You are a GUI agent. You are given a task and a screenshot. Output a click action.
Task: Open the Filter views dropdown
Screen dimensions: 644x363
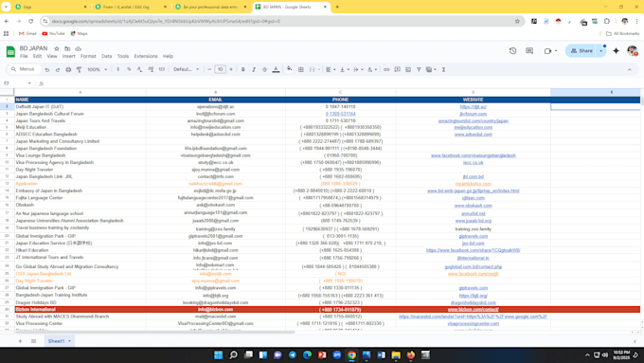431,69
